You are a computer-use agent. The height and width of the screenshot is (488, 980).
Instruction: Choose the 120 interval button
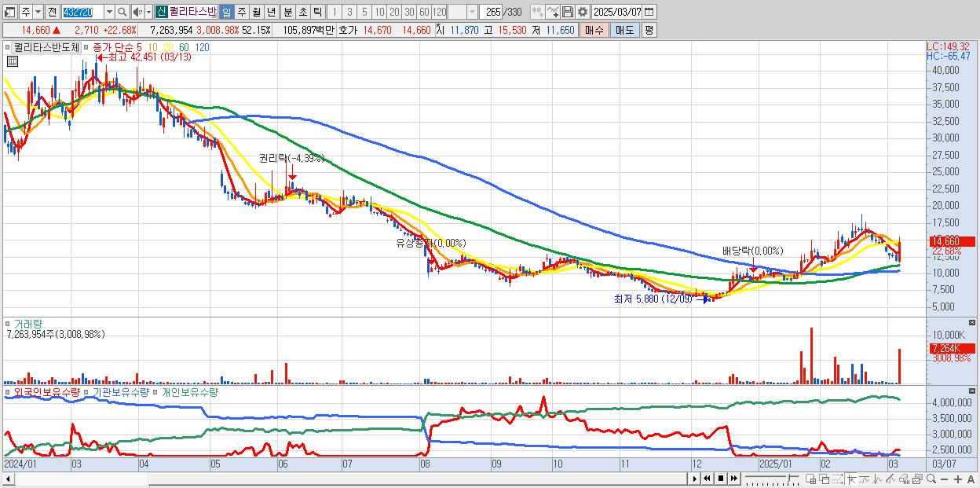tap(439, 12)
